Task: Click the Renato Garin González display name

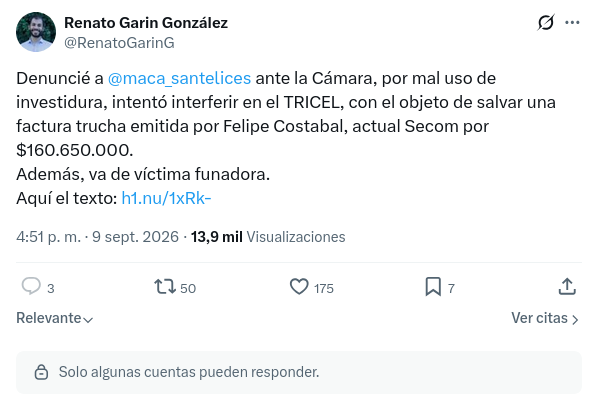Action: coord(146,23)
